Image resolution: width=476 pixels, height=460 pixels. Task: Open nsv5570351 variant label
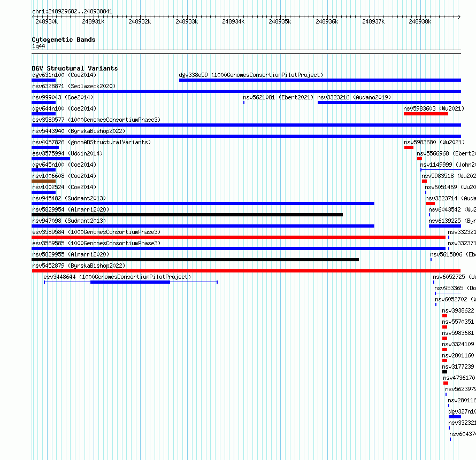point(458,322)
